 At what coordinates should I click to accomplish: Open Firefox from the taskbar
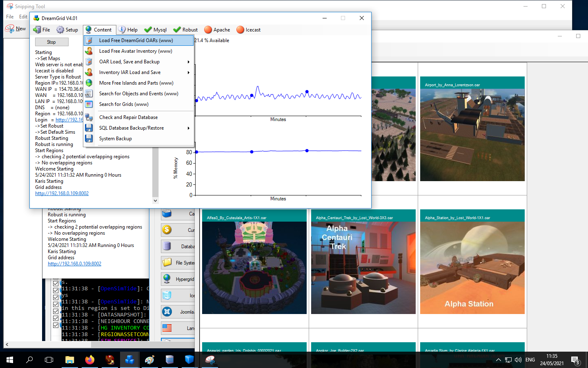click(x=89, y=360)
